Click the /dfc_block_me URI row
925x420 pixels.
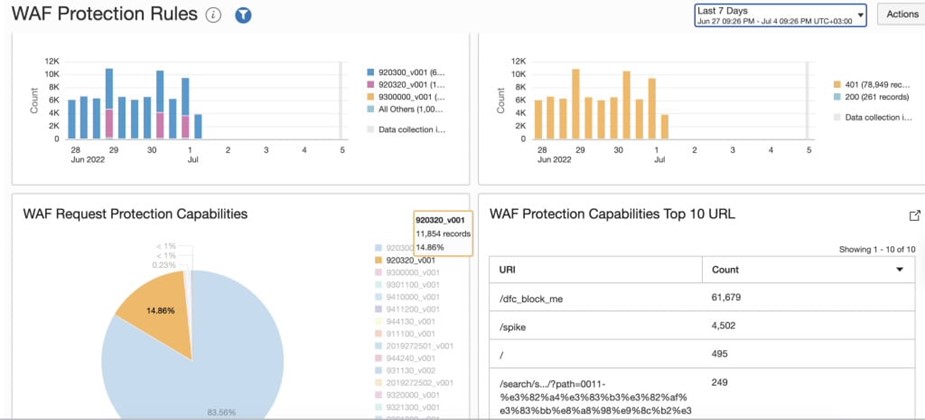(x=532, y=298)
